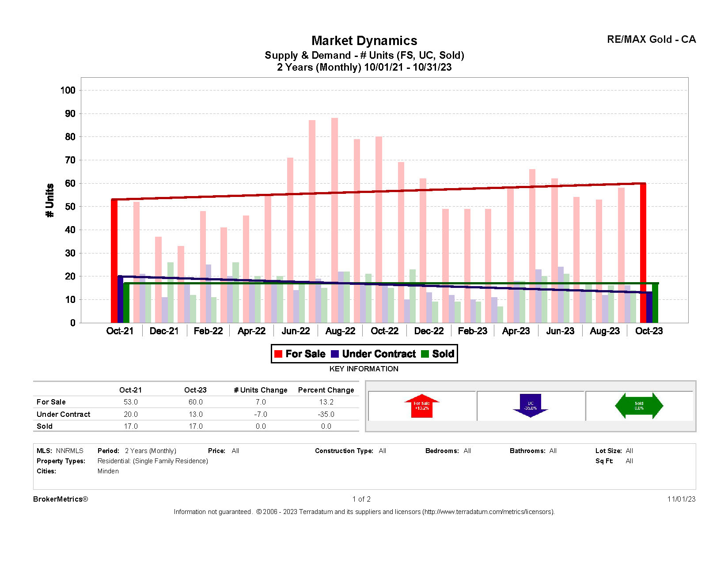Click the Construction Type filter label
728x563 pixels.
tap(344, 451)
